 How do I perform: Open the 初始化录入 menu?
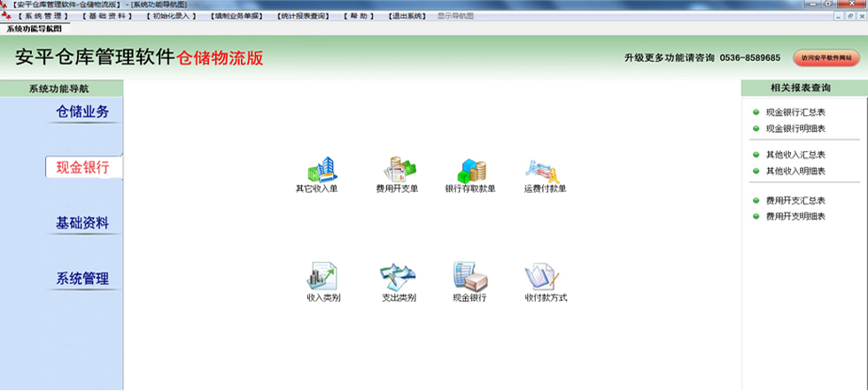(x=172, y=16)
